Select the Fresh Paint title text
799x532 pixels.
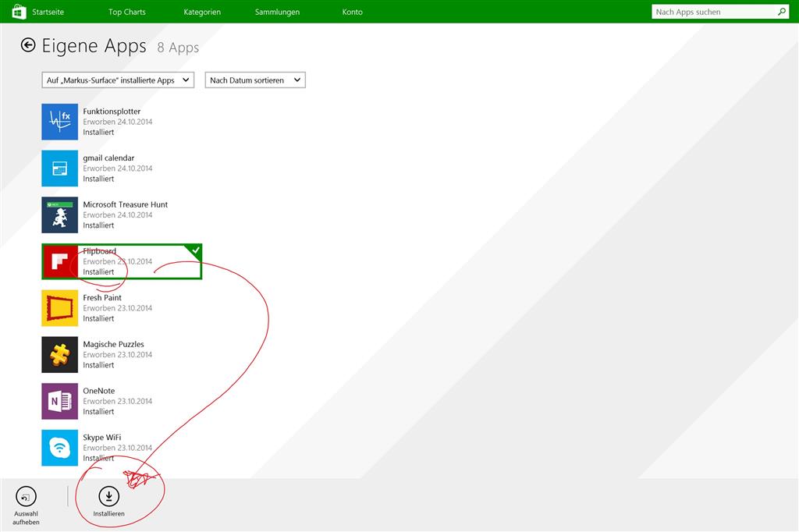pos(102,298)
